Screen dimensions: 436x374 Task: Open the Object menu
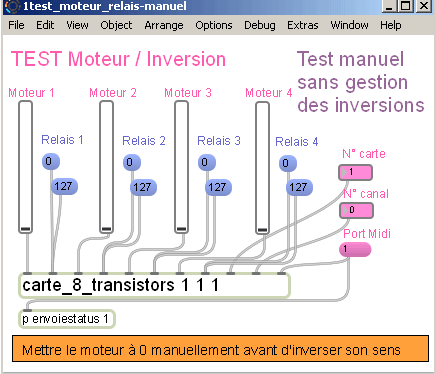pyautogui.click(x=116, y=25)
